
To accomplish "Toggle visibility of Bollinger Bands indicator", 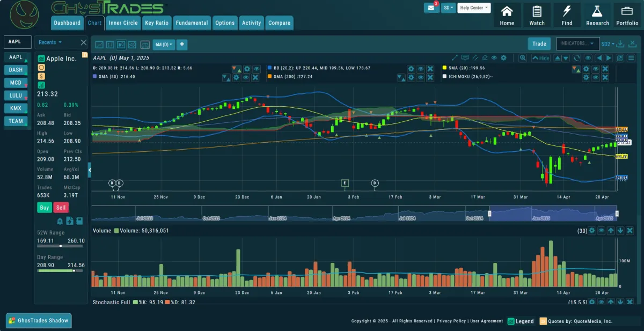I will (421, 69).
